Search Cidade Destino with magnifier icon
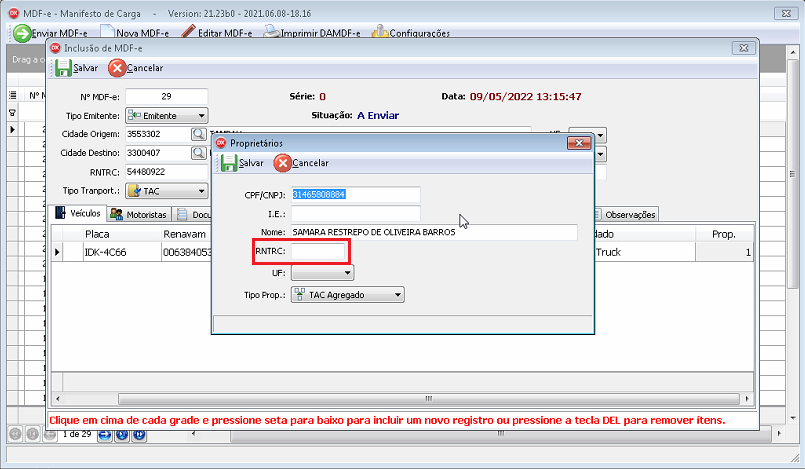This screenshot has height=469, width=805. pos(199,153)
